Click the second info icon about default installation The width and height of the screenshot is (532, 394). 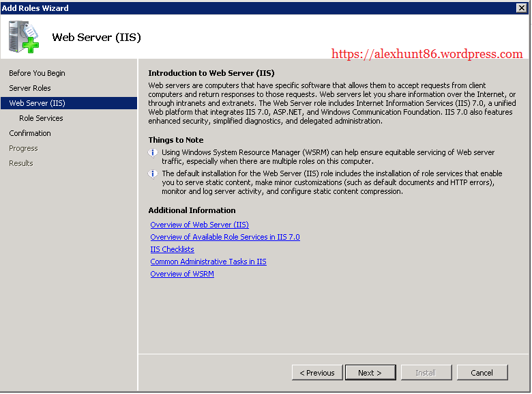[x=153, y=173]
